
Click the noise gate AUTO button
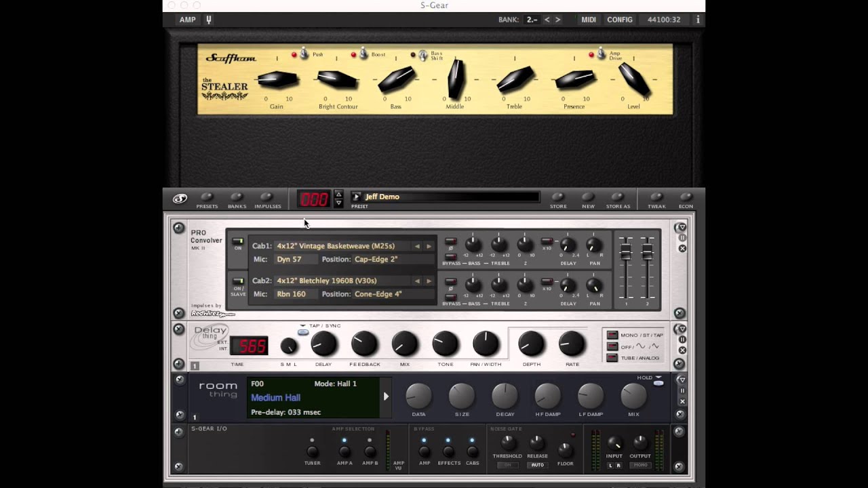click(x=538, y=465)
